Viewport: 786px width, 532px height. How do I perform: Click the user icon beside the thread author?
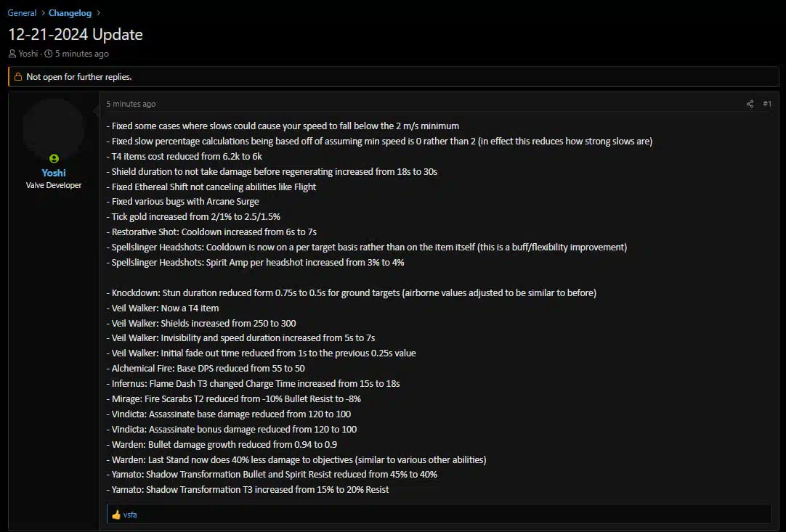[12, 54]
